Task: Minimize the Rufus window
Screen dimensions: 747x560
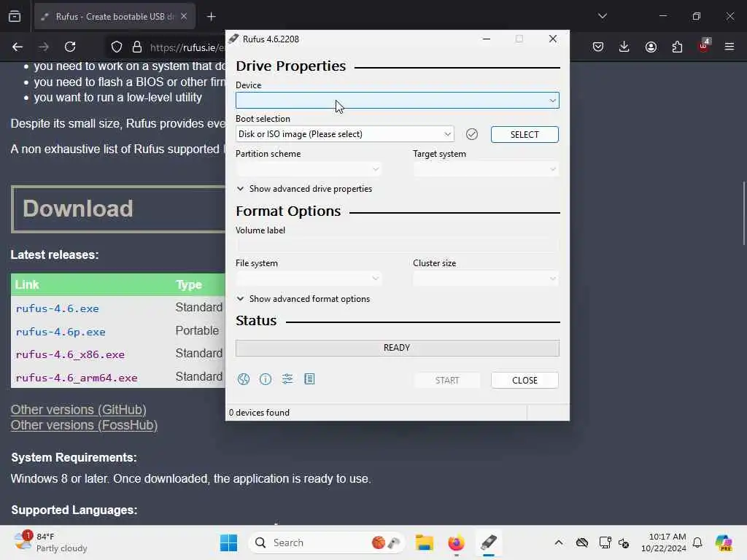Action: coord(487,39)
